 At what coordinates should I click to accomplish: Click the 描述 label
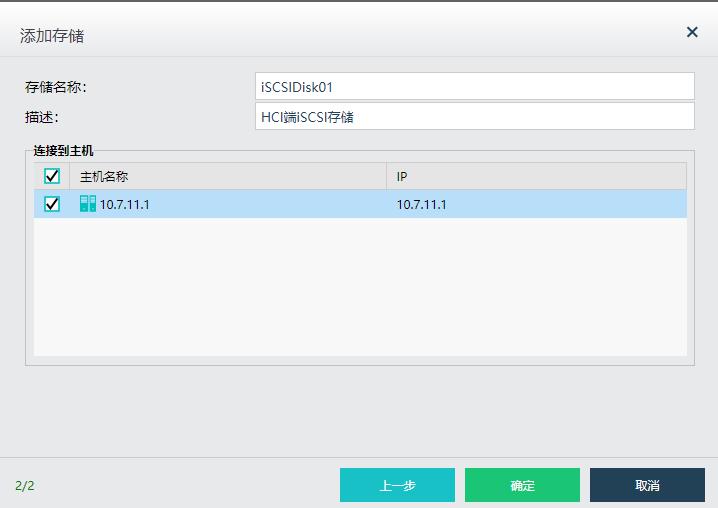(42, 117)
